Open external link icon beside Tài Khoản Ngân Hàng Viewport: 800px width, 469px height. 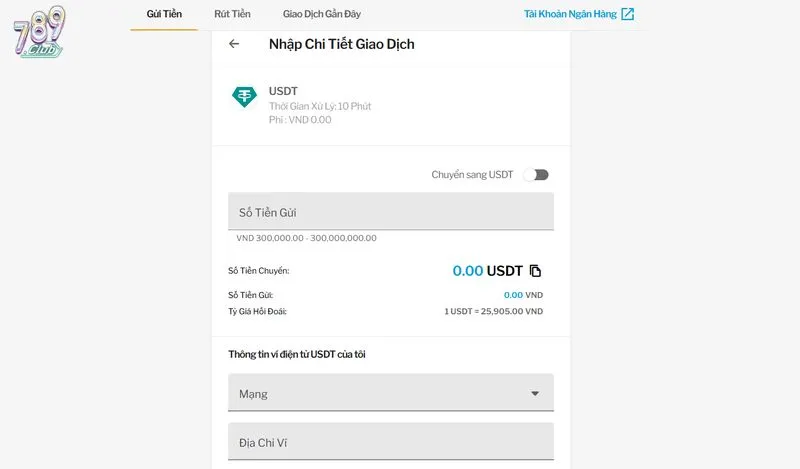tap(628, 14)
